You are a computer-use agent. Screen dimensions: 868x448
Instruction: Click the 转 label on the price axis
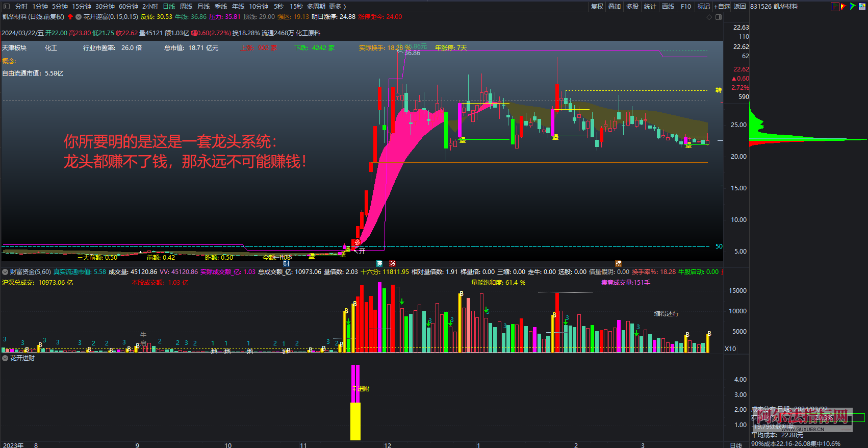[719, 90]
